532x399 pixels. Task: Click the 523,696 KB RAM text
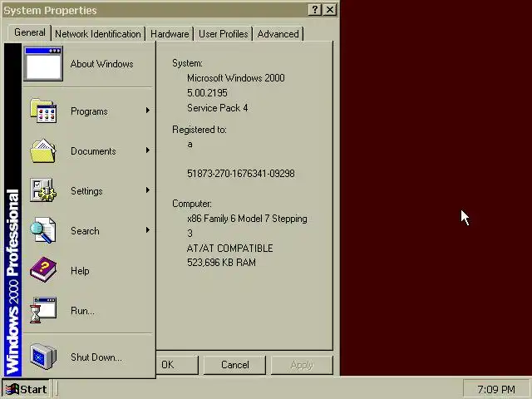coord(221,263)
